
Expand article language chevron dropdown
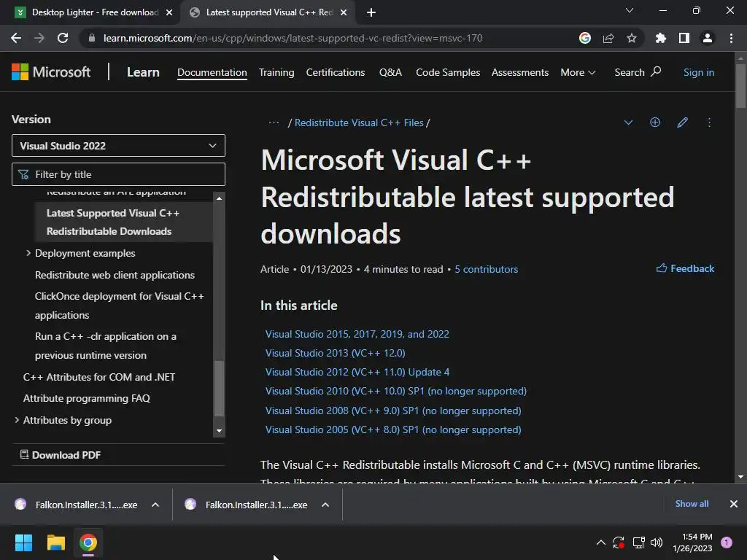tap(628, 122)
